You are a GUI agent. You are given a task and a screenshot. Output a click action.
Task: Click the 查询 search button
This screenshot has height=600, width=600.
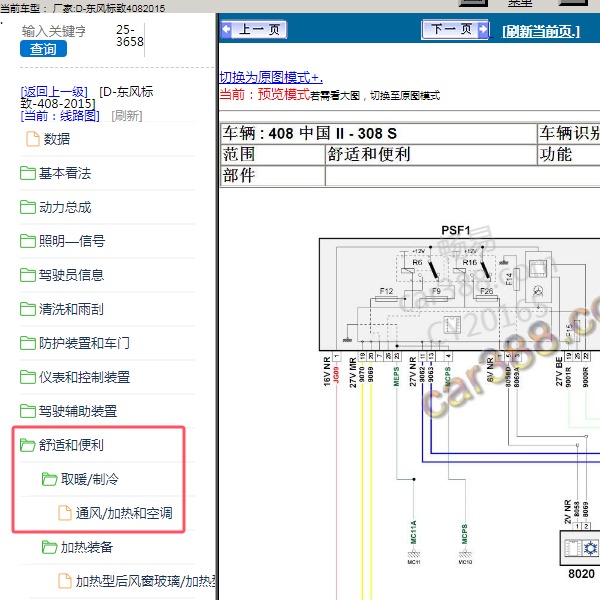click(43, 49)
